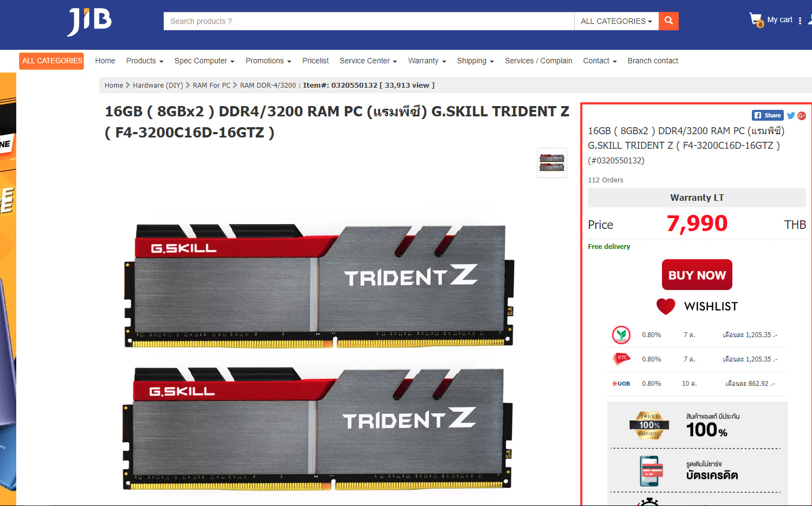Click the KTC installment icon

pyautogui.click(x=621, y=358)
